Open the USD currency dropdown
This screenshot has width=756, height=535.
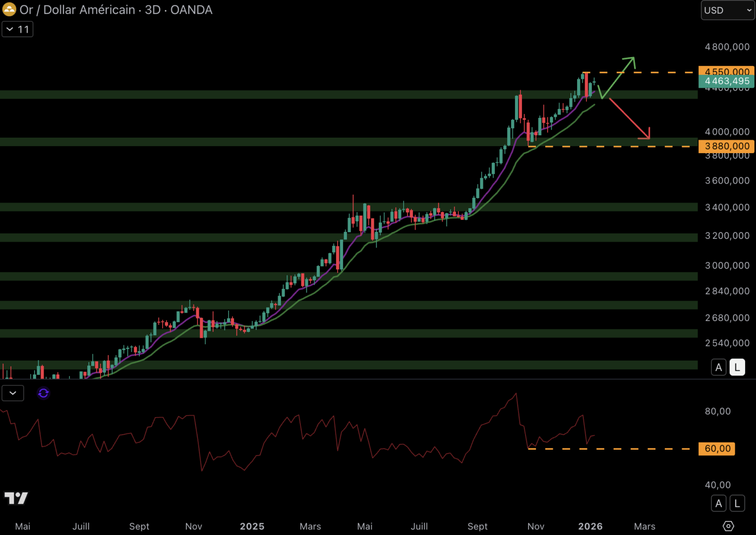click(x=727, y=10)
